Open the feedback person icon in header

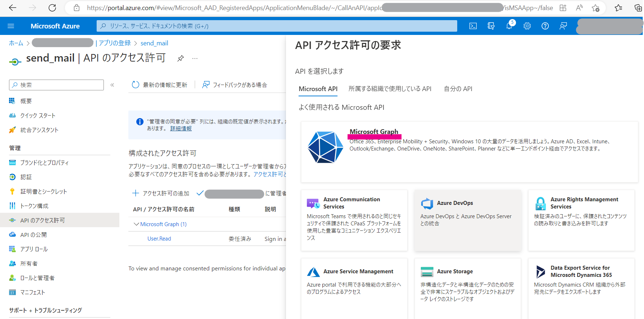[x=563, y=26]
